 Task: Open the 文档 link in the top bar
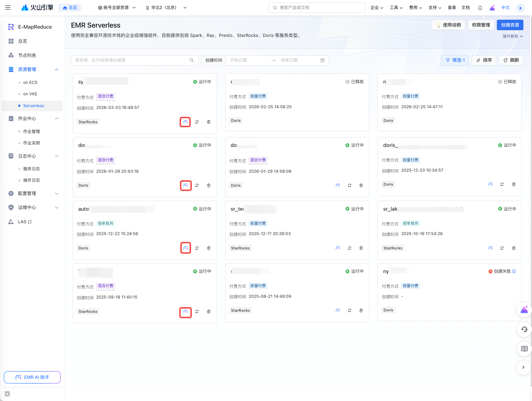pyautogui.click(x=465, y=8)
